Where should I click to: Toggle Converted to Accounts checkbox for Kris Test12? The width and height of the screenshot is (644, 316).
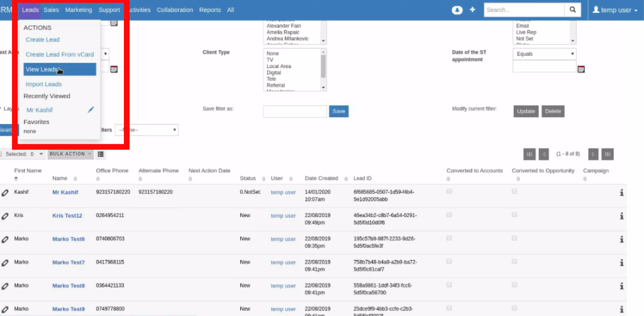pos(449,215)
